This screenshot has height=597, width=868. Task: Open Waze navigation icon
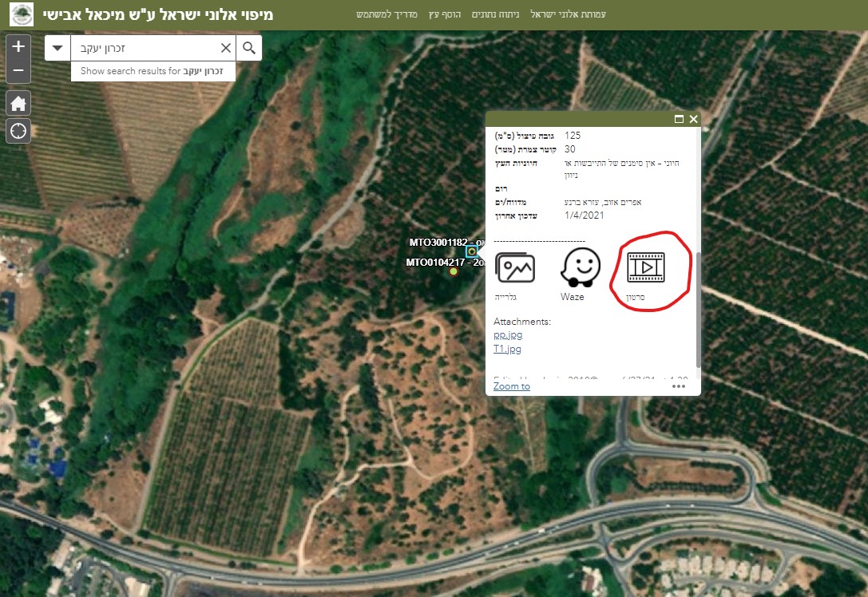click(580, 267)
